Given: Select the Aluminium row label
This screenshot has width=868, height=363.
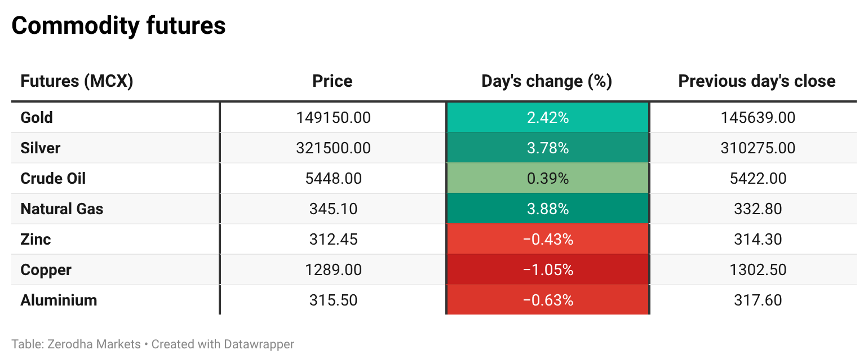Looking at the screenshot, I should click(x=59, y=300).
